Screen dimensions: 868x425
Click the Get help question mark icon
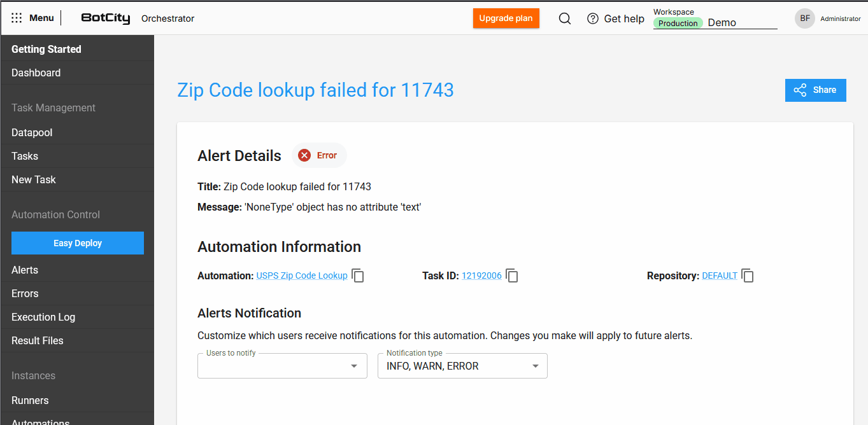tap(593, 18)
